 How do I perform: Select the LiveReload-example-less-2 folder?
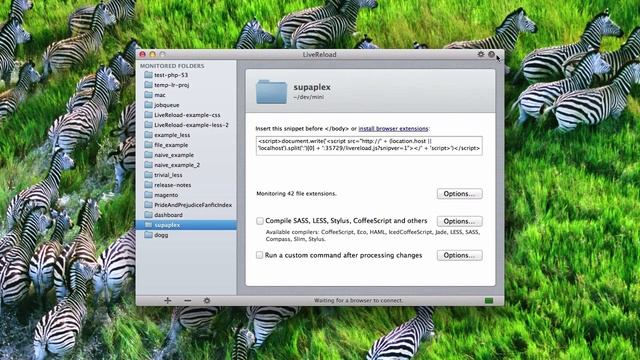click(186, 125)
